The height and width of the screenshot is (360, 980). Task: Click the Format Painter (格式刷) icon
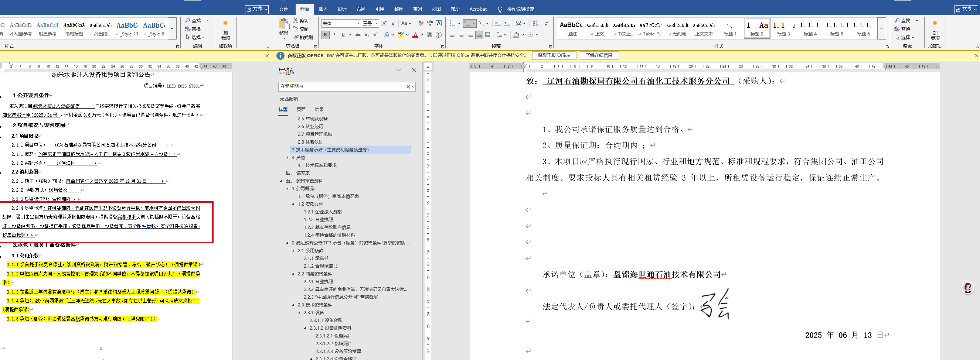296,37
